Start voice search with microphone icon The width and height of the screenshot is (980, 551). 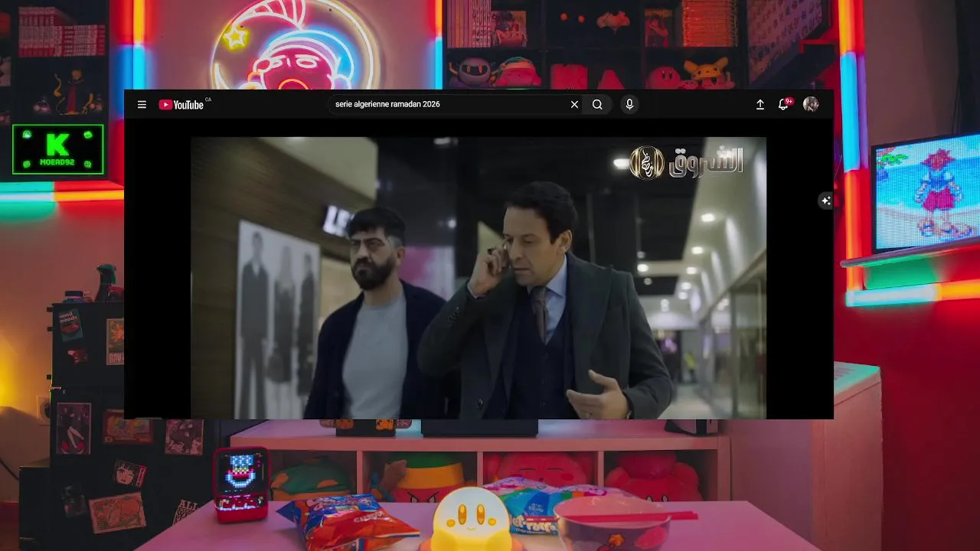pos(629,105)
